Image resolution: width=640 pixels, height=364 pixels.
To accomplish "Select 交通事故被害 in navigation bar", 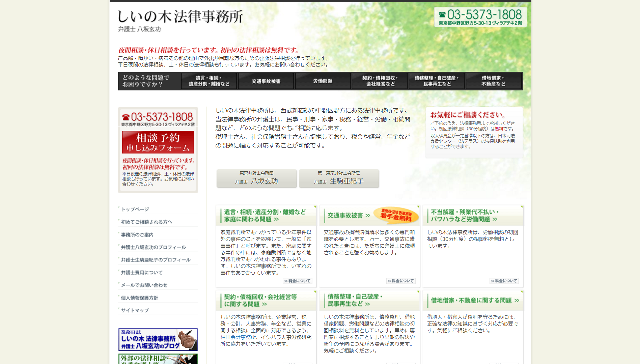I will pos(266,81).
